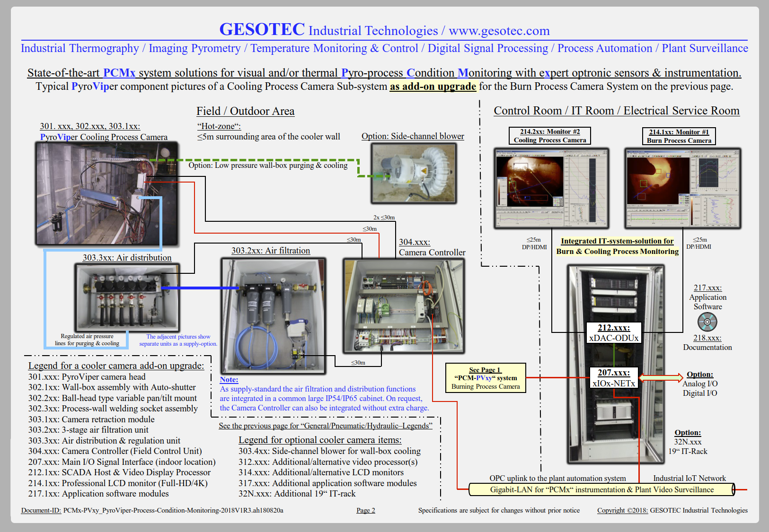Click the 'Copyright ©2018:' footer text
769x532 pixels.
click(622, 510)
